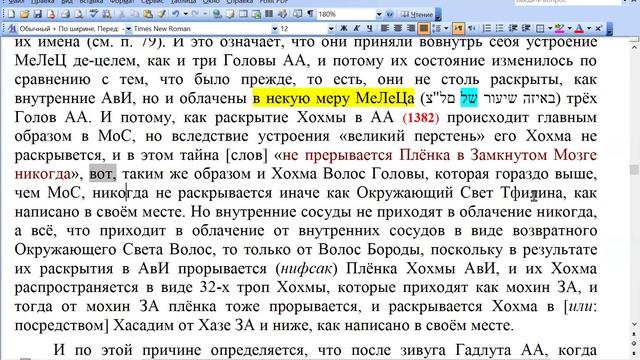Screen dimensions: 640x360
Task: Apply red font color
Action: 579,28
